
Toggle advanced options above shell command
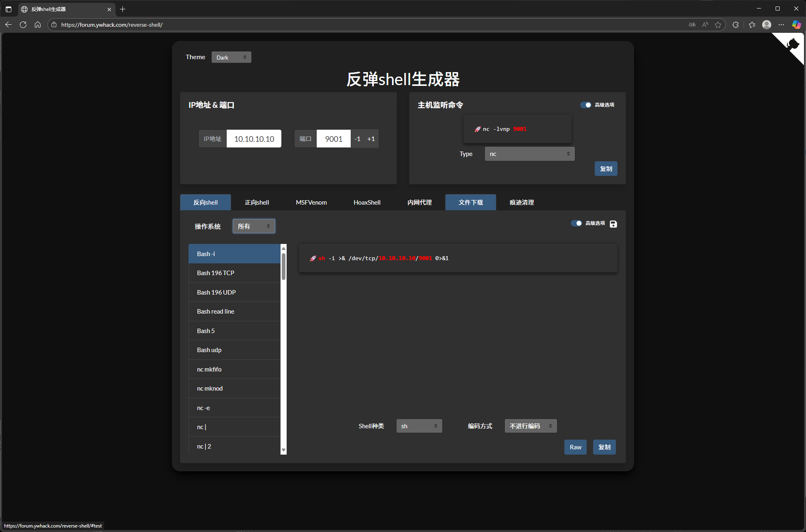[x=576, y=223]
